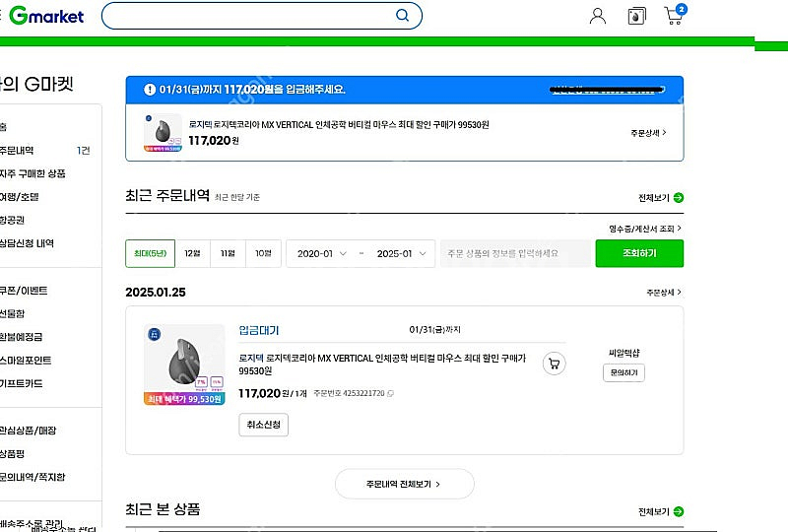
Task: Open 항공권 in sidebar
Action: [x=12, y=220]
